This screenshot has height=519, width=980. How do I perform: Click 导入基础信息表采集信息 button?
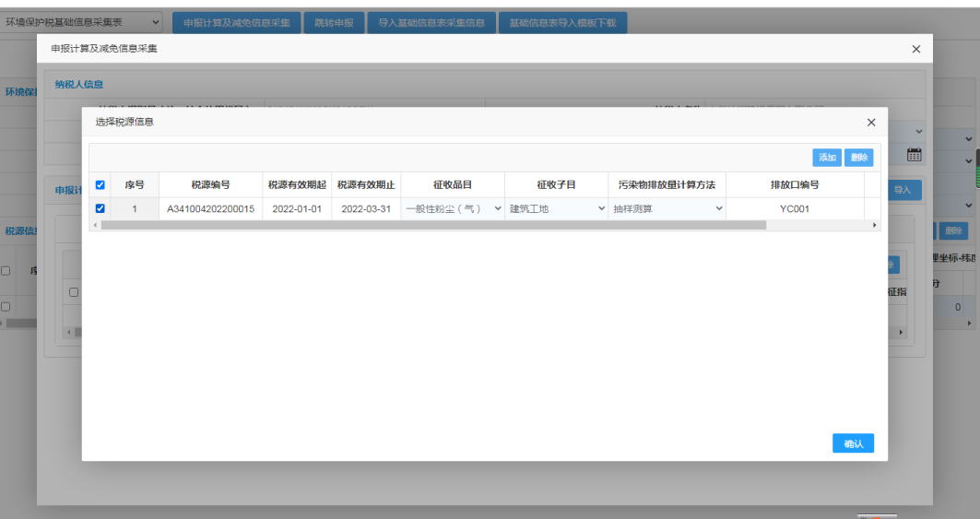(431, 23)
